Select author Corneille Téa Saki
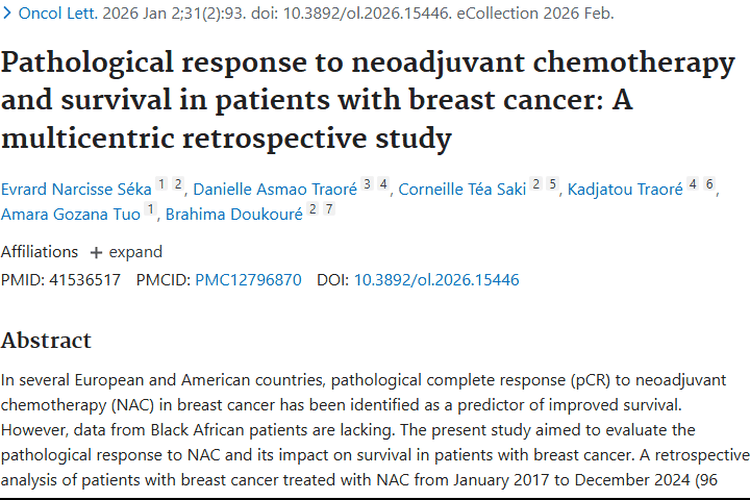750x500 pixels. (462, 189)
